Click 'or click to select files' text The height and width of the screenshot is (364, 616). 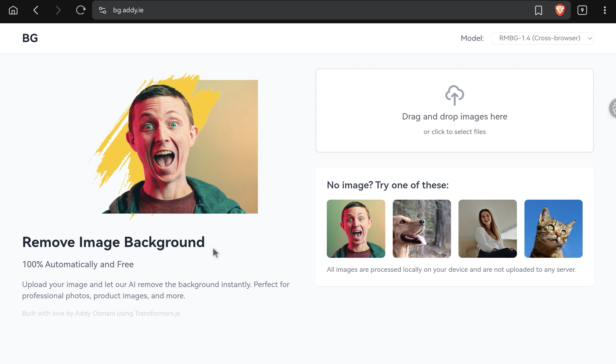454,132
